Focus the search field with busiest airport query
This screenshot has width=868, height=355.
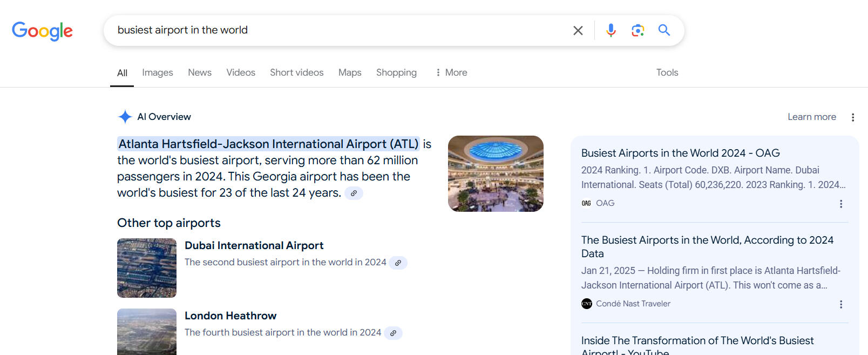[x=340, y=30]
